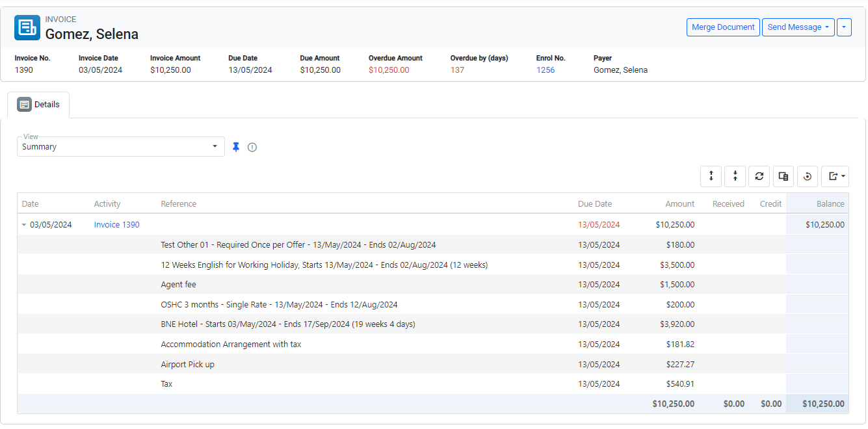This screenshot has height=429, width=868.
Task: Click the Merge Document button
Action: tap(723, 27)
